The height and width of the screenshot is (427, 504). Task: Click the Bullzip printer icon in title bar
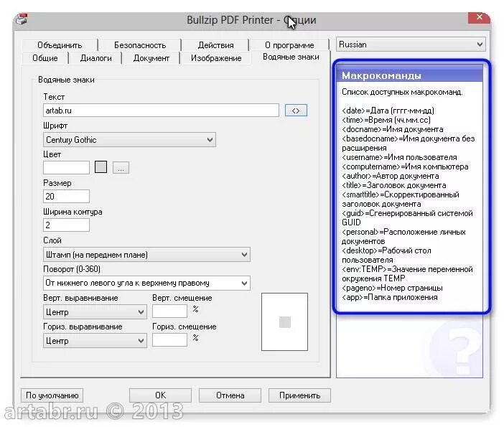coord(22,19)
